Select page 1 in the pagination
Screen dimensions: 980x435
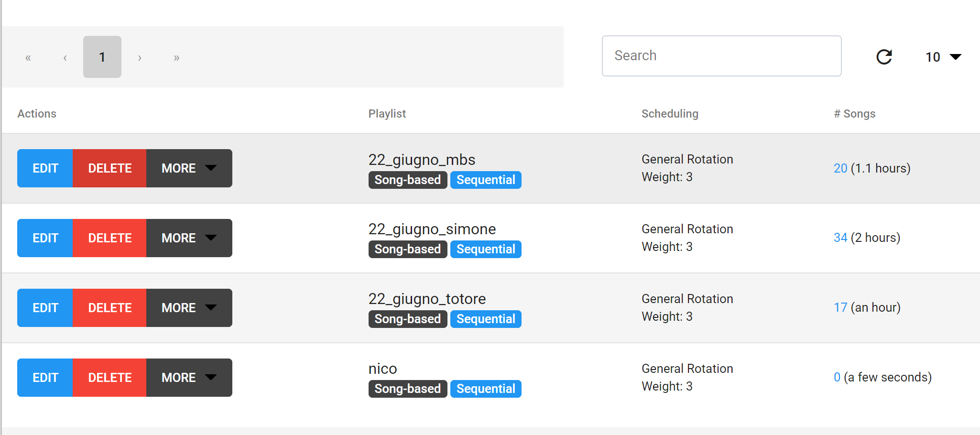[x=102, y=57]
